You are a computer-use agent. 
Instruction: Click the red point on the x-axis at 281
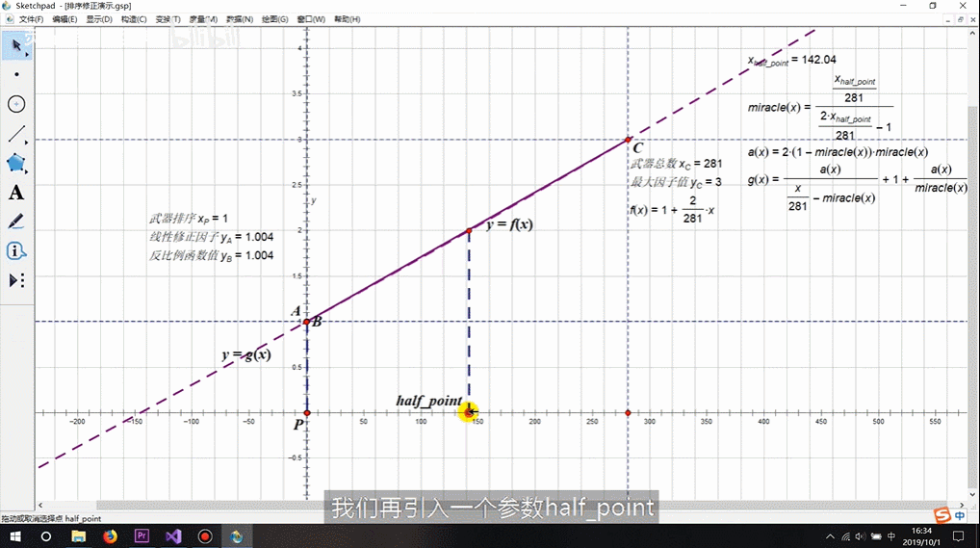click(x=628, y=413)
